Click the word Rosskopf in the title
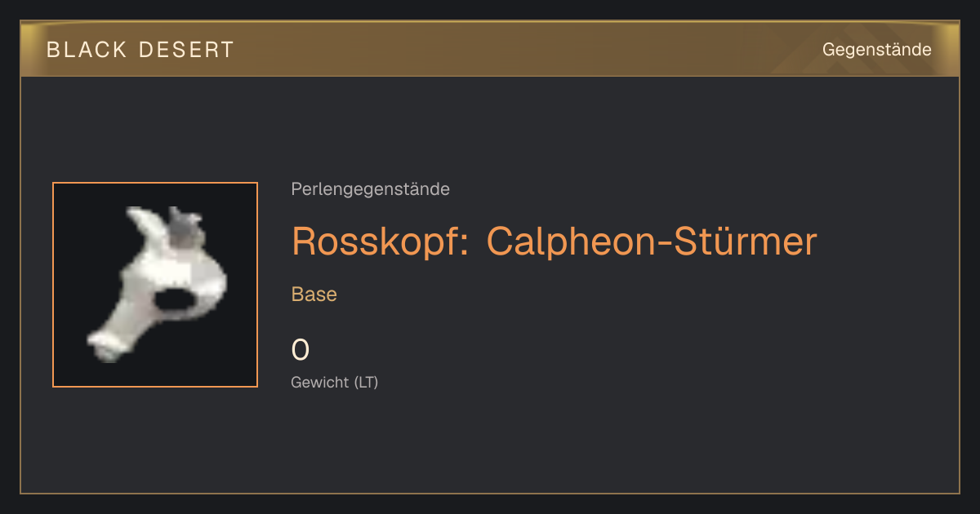980x514 pixels. pos(380,241)
